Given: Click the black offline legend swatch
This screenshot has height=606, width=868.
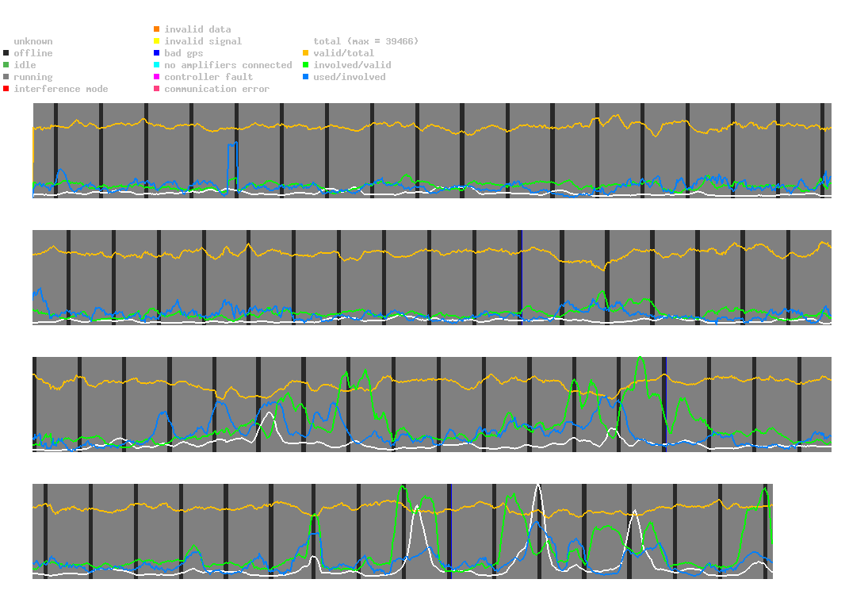Looking at the screenshot, I should pyautogui.click(x=6, y=53).
